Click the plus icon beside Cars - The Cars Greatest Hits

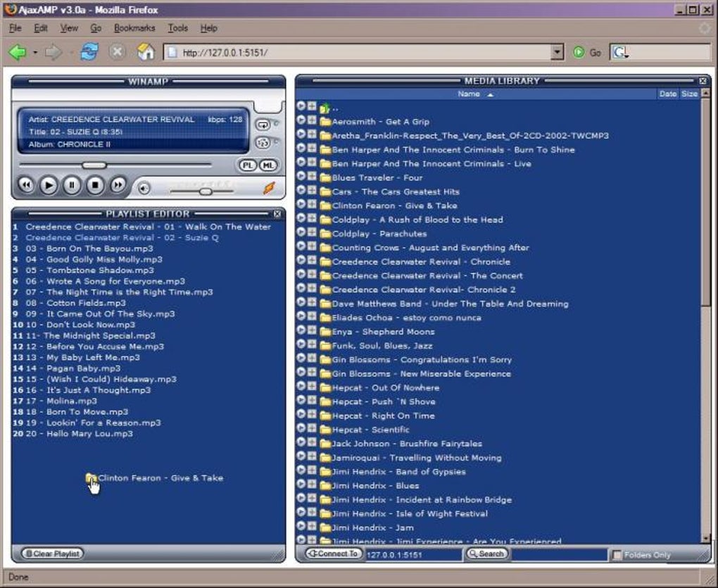tap(312, 190)
